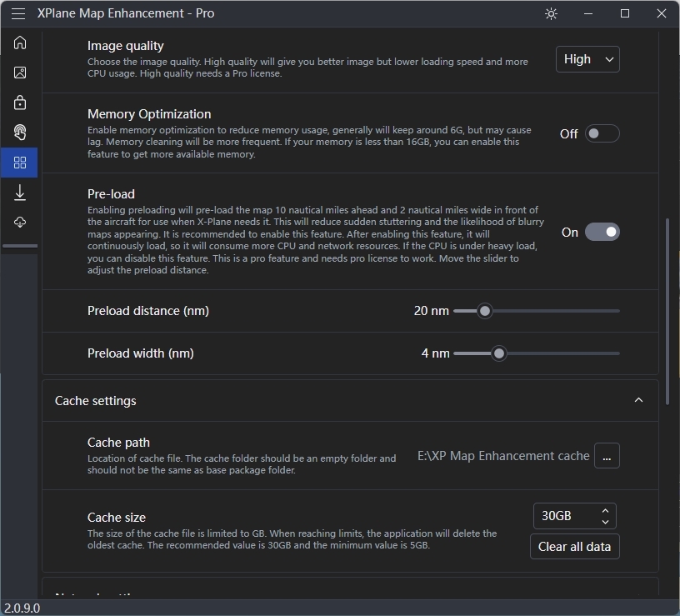Image resolution: width=680 pixels, height=616 pixels.
Task: Click Clear all data button
Action: [575, 547]
